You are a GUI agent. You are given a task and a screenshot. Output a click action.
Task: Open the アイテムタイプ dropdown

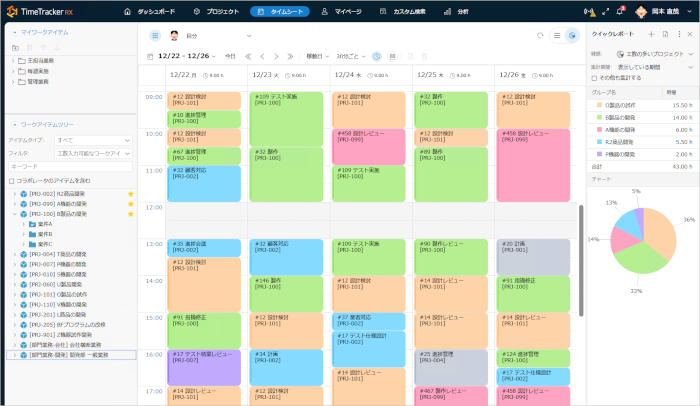click(93, 140)
